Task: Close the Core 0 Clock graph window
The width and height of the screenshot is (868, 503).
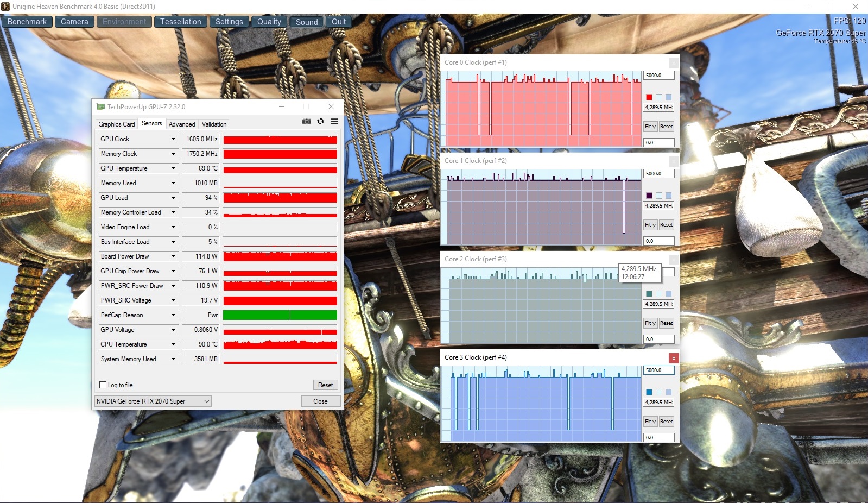Action: [x=674, y=63]
